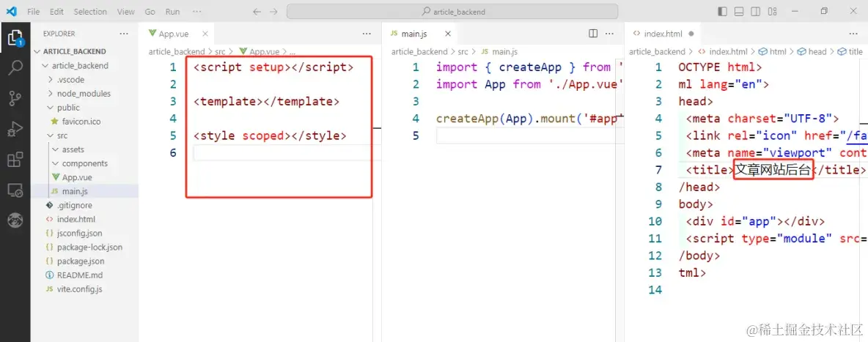Select main.js in the explorer tree
Screen dimensions: 868x342
85,191
